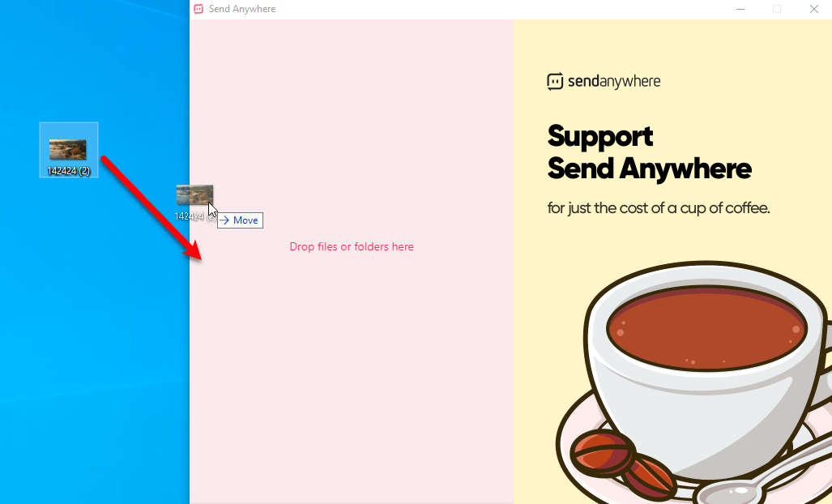
Task: Click the Move drag tooltip
Action: click(x=240, y=220)
